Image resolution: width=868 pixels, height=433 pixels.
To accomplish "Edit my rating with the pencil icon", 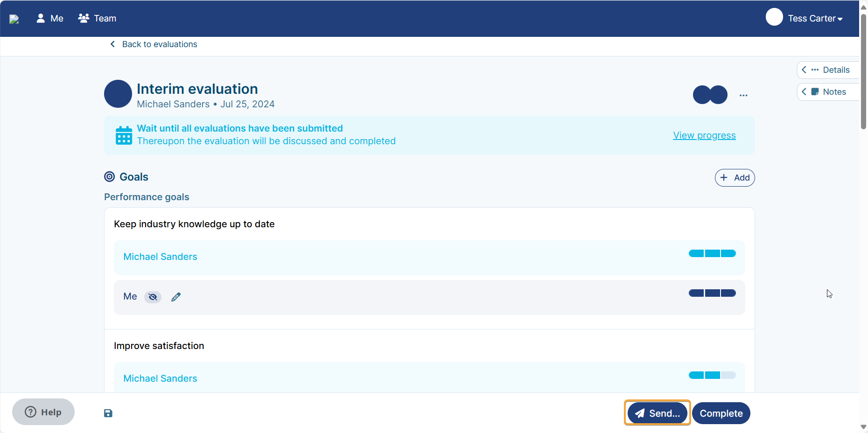I will 176,297.
